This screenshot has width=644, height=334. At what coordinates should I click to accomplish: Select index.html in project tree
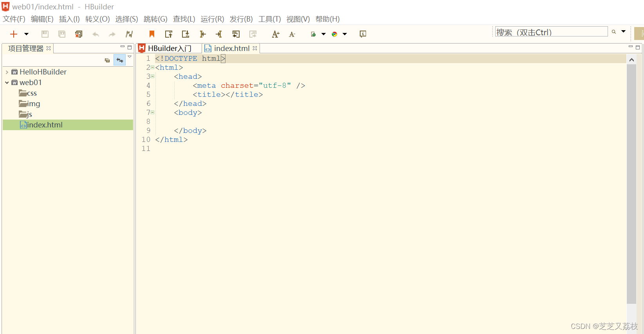pyautogui.click(x=68, y=125)
